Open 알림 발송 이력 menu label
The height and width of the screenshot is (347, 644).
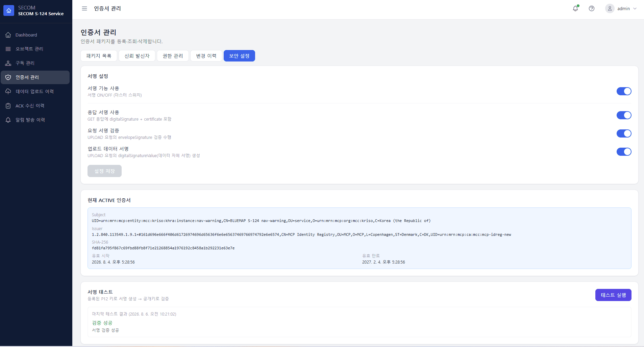click(30, 120)
